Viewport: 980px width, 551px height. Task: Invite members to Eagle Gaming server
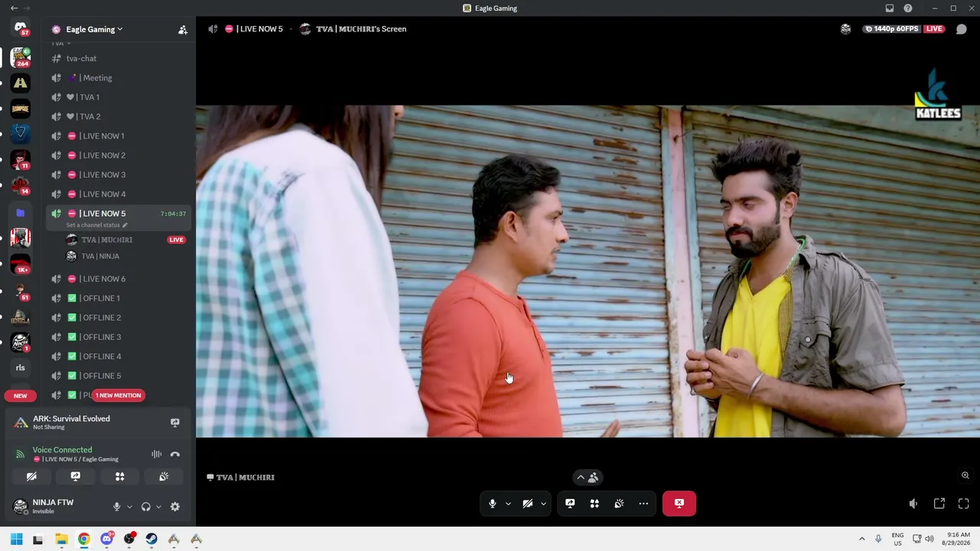click(182, 30)
